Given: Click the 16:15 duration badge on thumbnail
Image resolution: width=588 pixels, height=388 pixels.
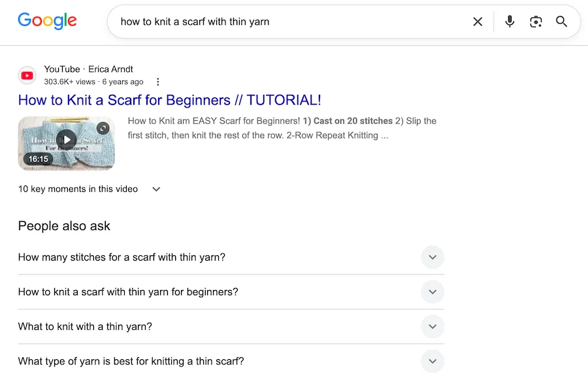Looking at the screenshot, I should [39, 159].
